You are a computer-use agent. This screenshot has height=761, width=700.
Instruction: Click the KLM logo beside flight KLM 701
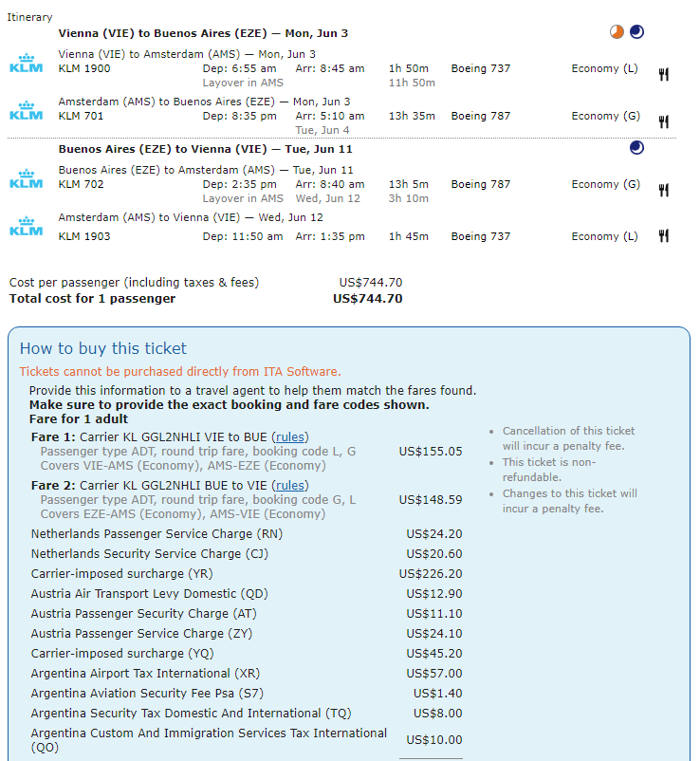coord(27,111)
